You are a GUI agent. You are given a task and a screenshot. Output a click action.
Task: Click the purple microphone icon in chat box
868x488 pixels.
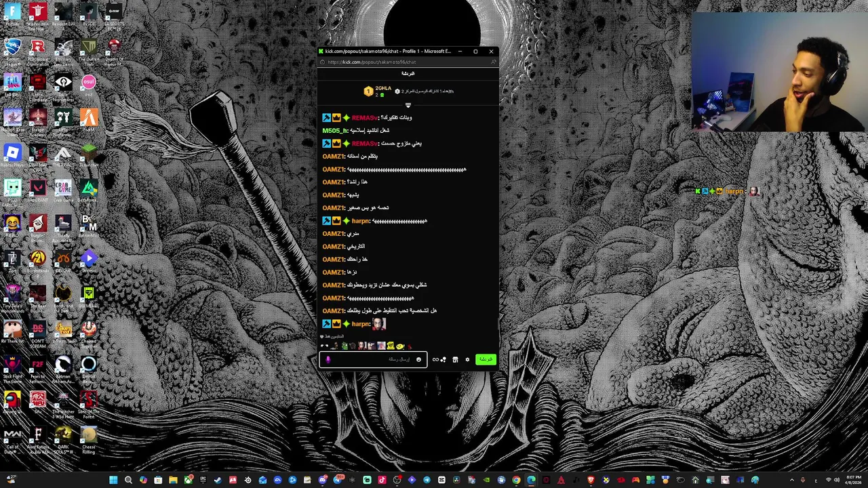[x=328, y=359]
